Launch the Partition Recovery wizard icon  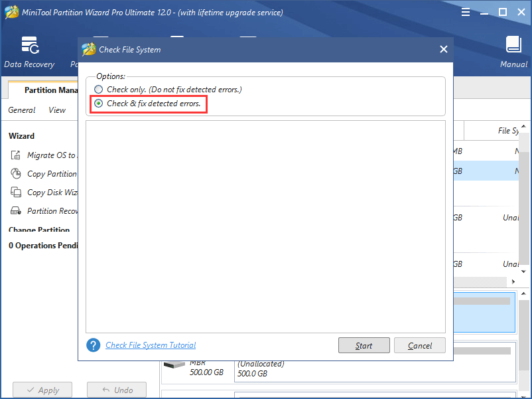[16, 211]
